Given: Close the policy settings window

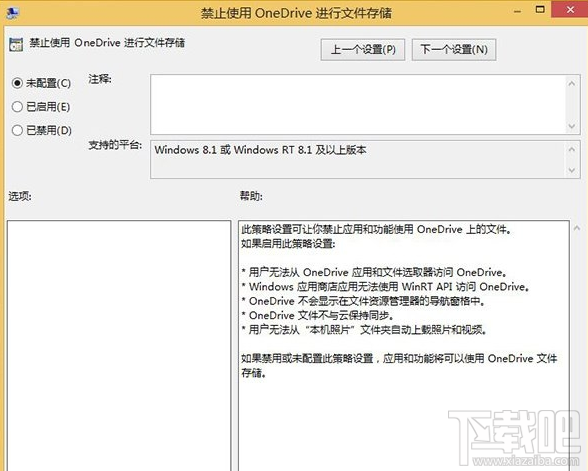Looking at the screenshot, I should (570, 9).
